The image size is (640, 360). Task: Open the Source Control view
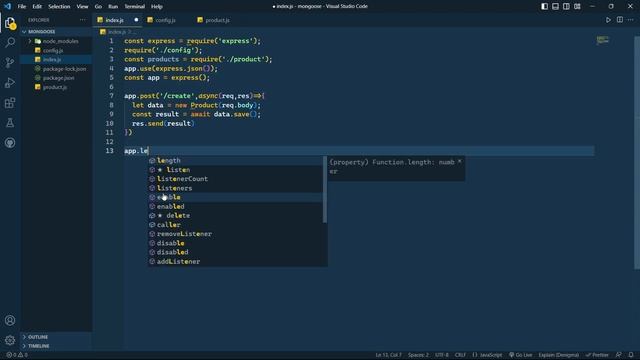point(10,62)
